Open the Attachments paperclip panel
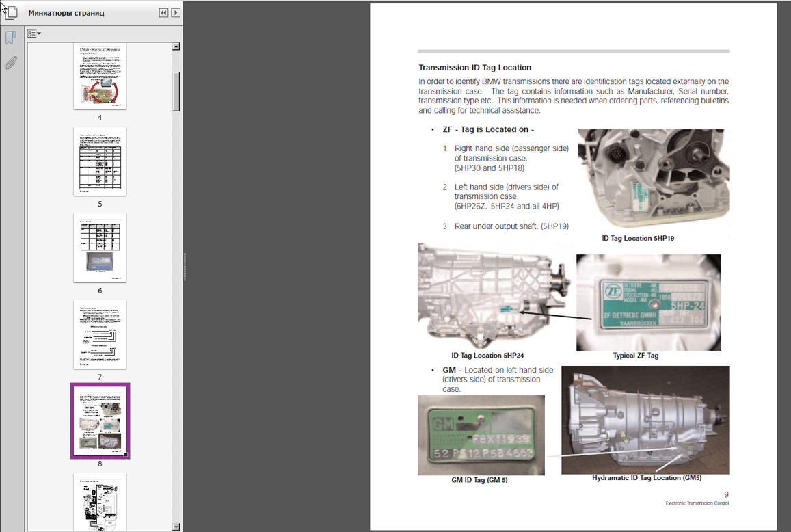791x532 pixels. pyautogui.click(x=10, y=63)
